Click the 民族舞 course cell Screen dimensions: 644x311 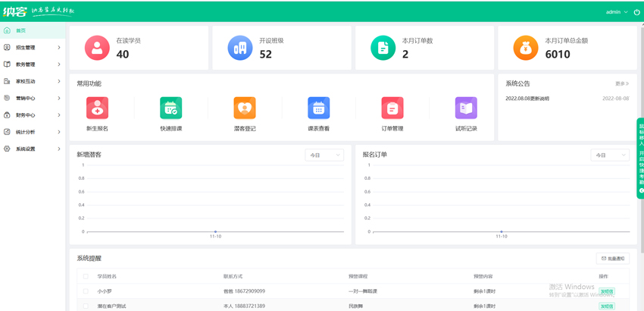pyautogui.click(x=355, y=306)
